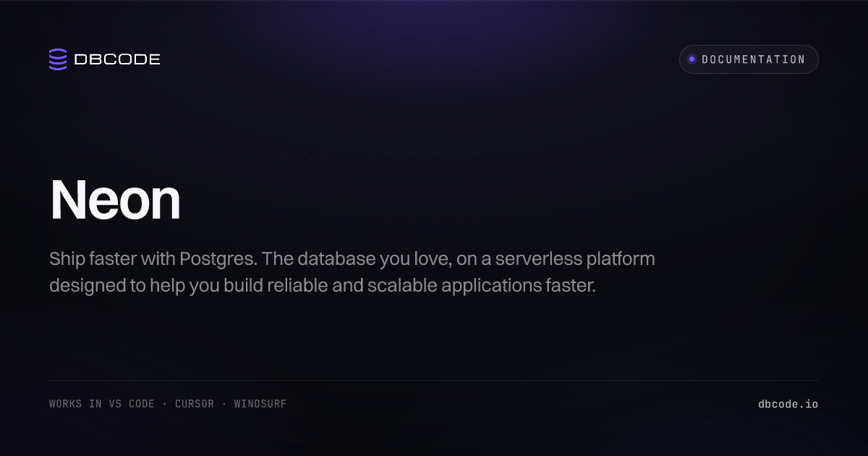
Task: Click the dot separator before CURSOR
Action: pos(165,404)
